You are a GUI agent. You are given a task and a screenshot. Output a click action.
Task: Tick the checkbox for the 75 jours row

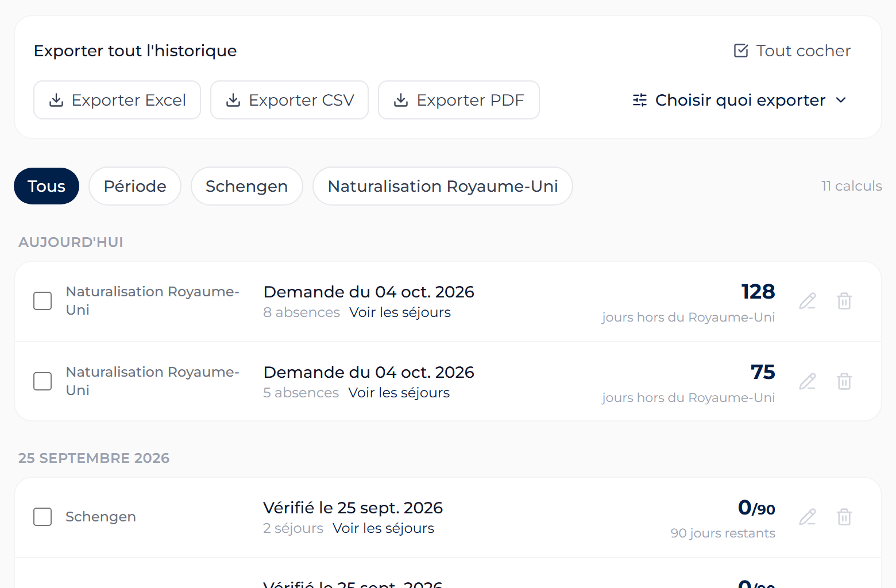(x=43, y=381)
